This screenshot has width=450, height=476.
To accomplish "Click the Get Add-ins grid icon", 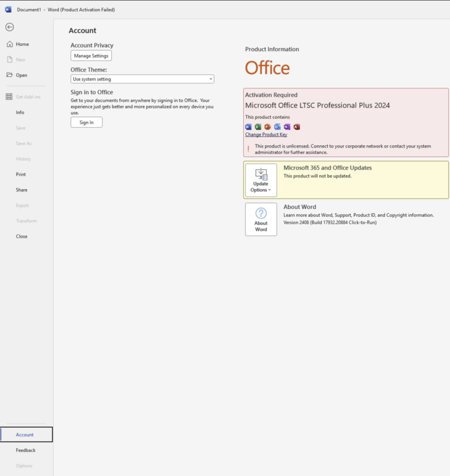I will click(x=9, y=97).
